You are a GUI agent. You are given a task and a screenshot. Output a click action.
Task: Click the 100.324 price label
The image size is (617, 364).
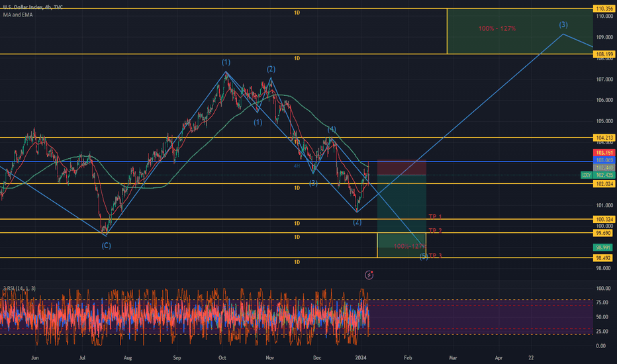(x=604, y=219)
